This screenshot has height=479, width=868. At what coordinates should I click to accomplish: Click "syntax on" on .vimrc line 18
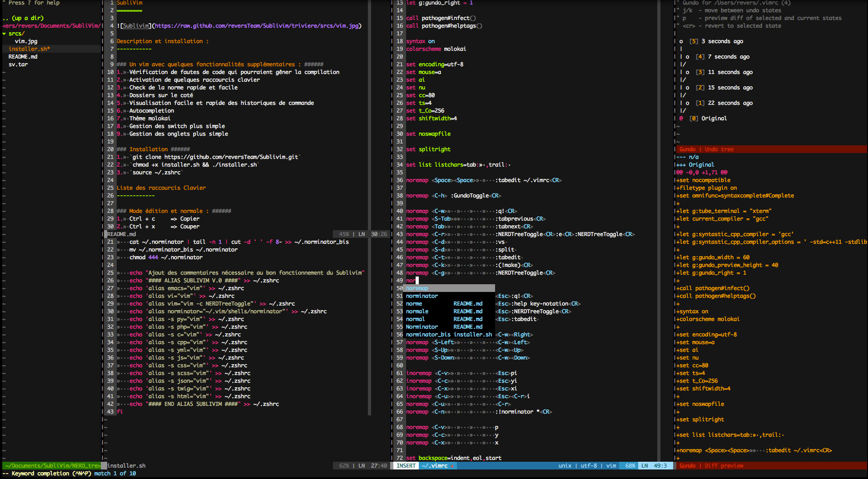[421, 41]
